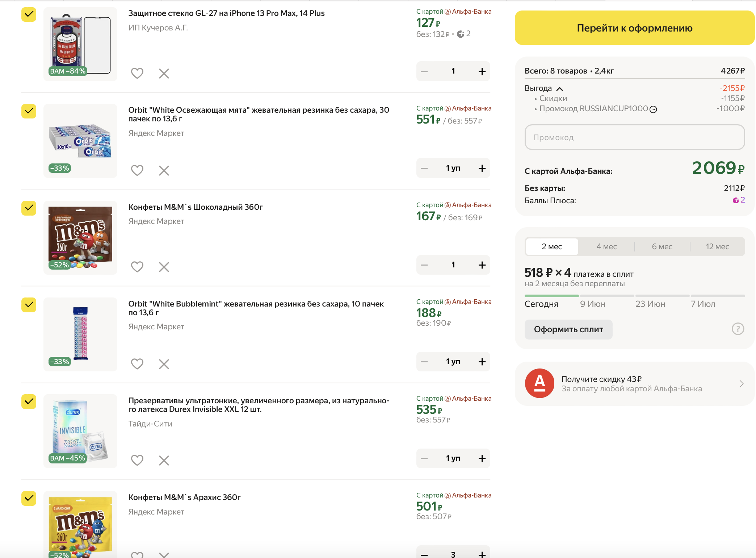
Task: Increase Orbit White Bubblemint quantity
Action: 482,362
